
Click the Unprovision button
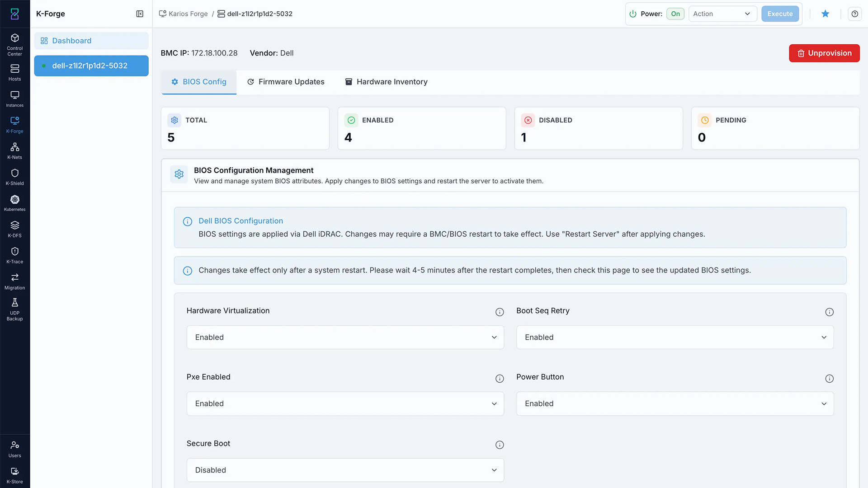click(x=824, y=53)
